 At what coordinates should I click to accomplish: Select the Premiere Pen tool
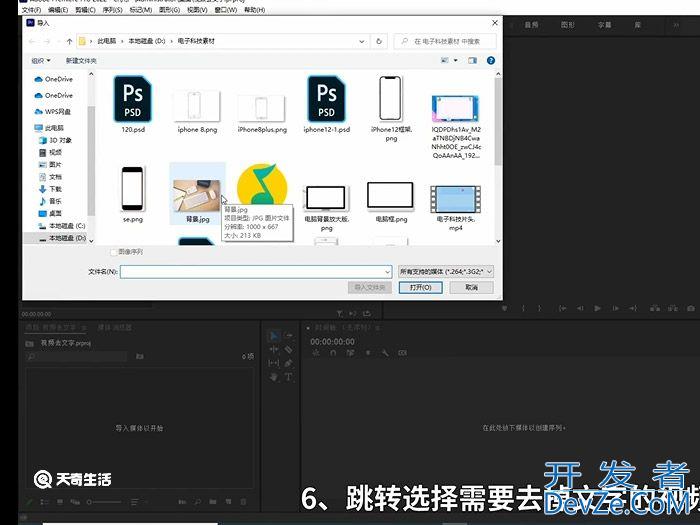pyautogui.click(x=289, y=363)
